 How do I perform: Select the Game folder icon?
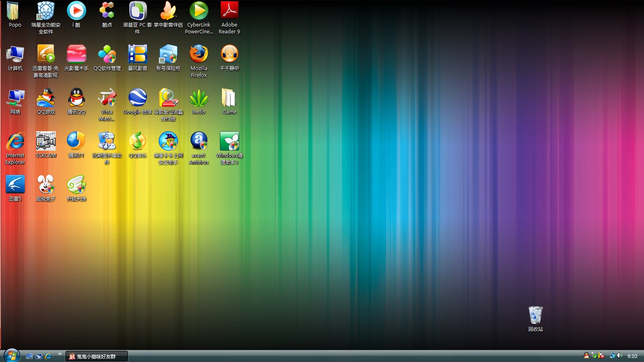pos(230,102)
